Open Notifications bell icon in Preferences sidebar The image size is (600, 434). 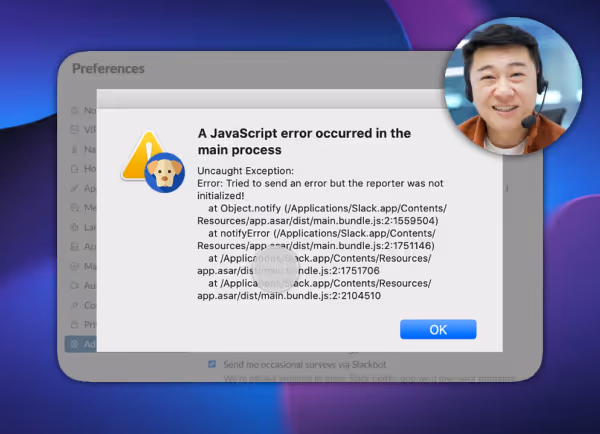click(x=75, y=110)
